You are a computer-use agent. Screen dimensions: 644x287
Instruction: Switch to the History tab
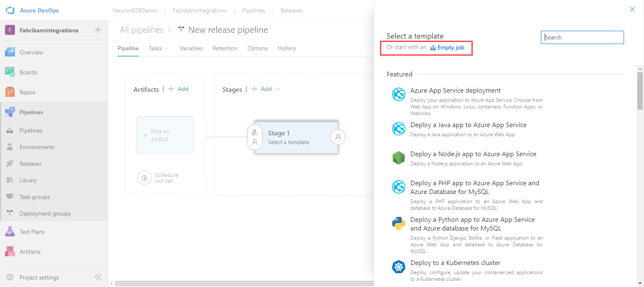pos(287,48)
